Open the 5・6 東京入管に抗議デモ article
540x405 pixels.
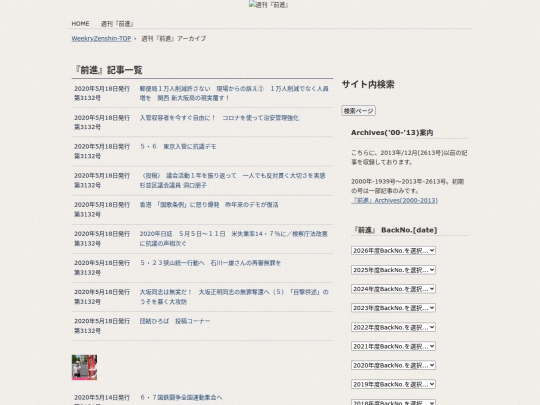click(x=178, y=147)
